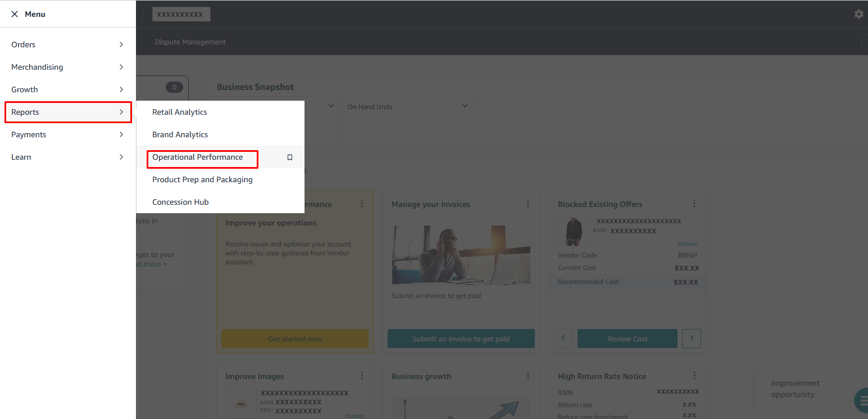Viewport: 868px width, 419px height.
Task: Close the menu with the X icon
Action: pos(15,14)
